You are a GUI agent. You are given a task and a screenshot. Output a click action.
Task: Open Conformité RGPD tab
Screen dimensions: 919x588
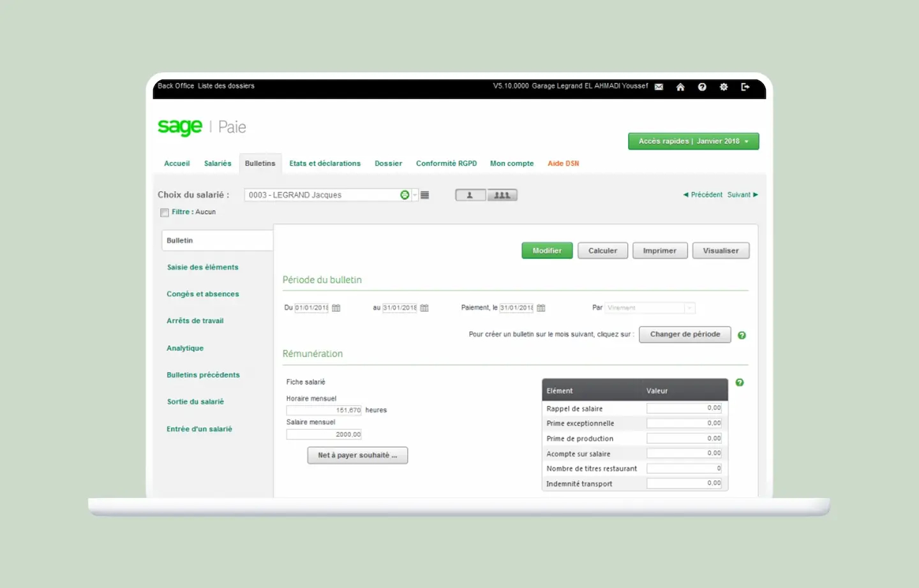(447, 164)
